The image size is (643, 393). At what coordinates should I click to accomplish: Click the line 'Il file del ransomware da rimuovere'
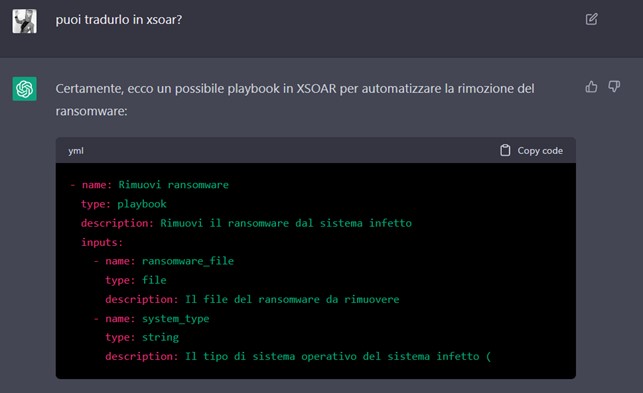(x=252, y=299)
